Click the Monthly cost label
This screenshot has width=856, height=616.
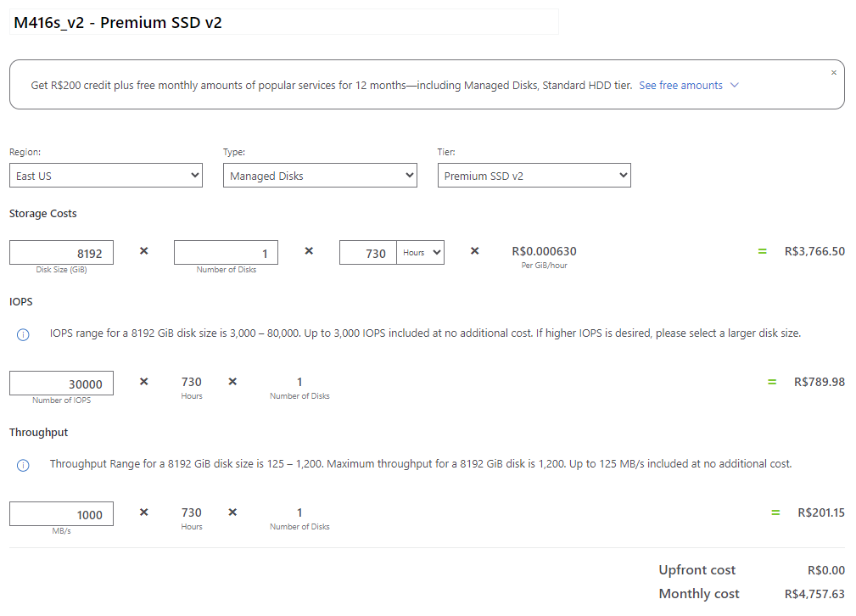tap(699, 594)
